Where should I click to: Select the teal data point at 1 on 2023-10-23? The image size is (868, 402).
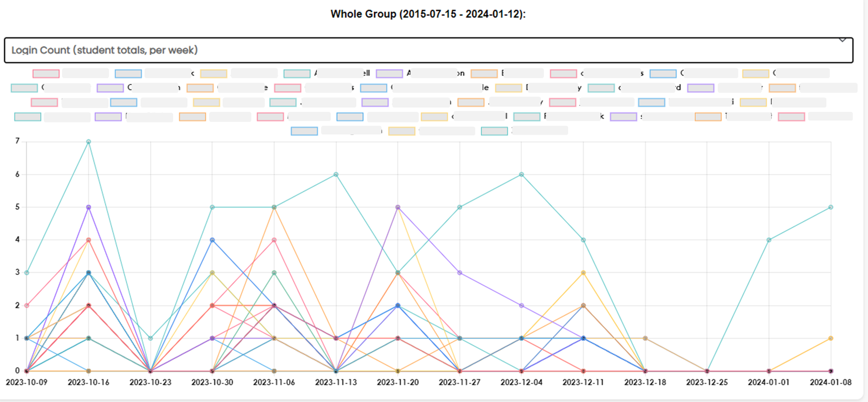[x=150, y=338]
